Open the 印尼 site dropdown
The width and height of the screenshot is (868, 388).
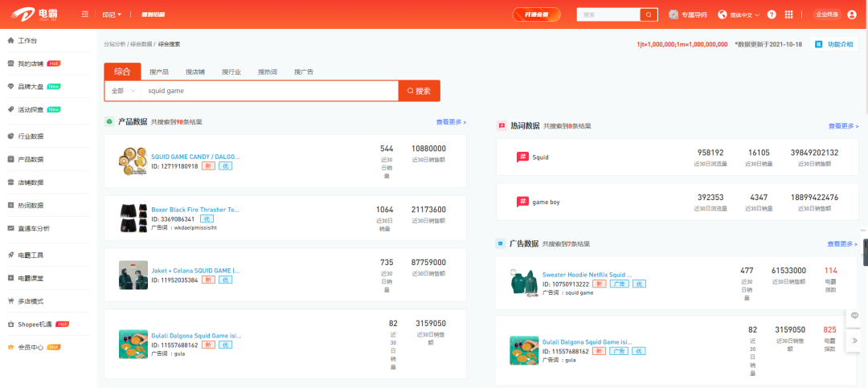pyautogui.click(x=112, y=14)
